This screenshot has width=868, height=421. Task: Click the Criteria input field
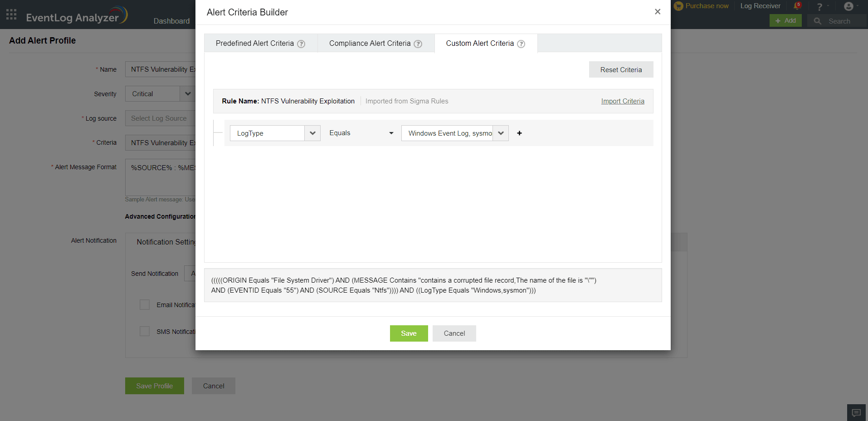pos(160,143)
